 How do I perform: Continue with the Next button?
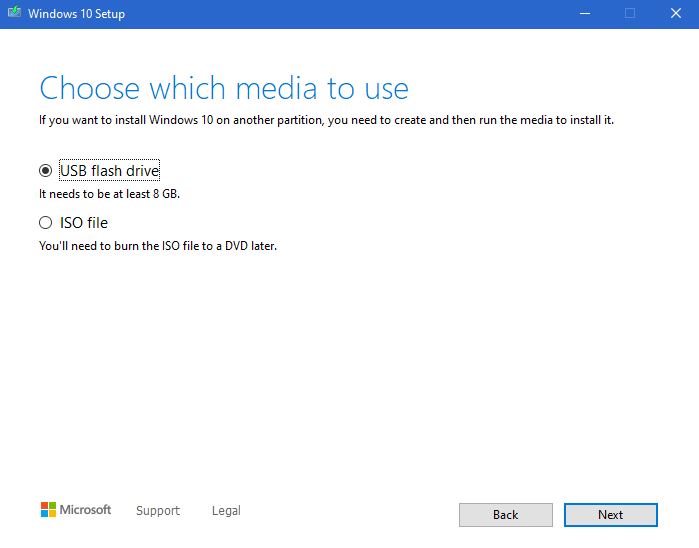(x=611, y=515)
